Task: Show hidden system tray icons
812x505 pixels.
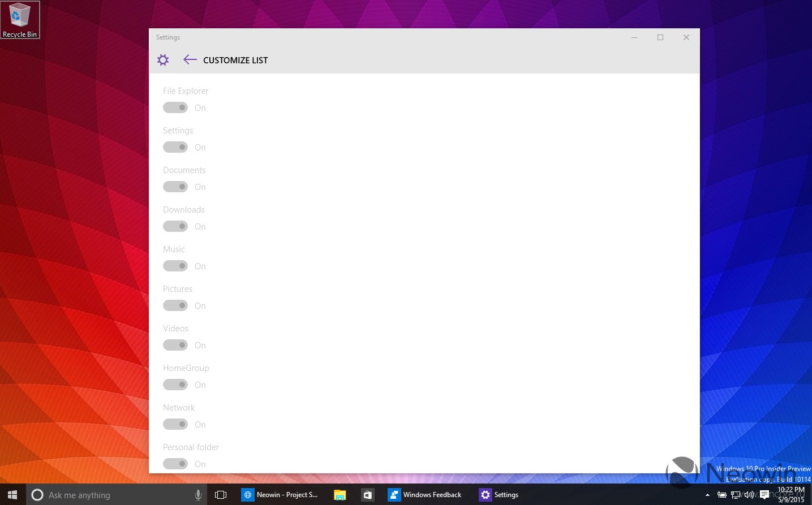Action: [x=707, y=495]
